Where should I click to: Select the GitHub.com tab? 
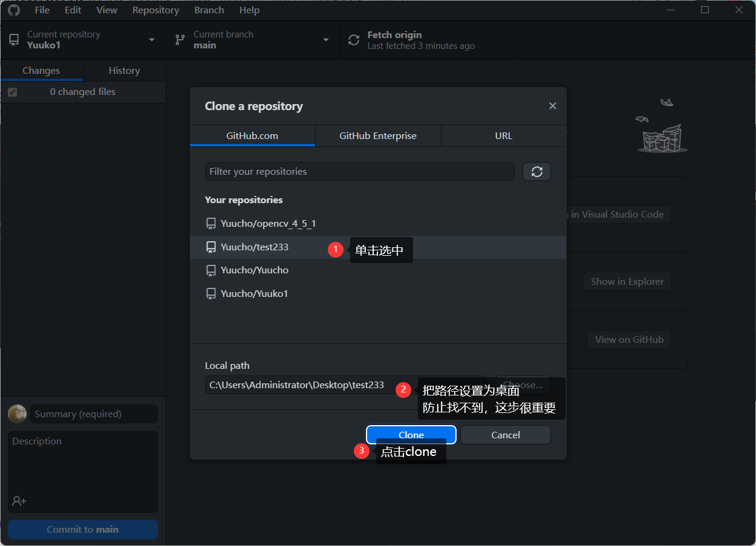coord(252,135)
